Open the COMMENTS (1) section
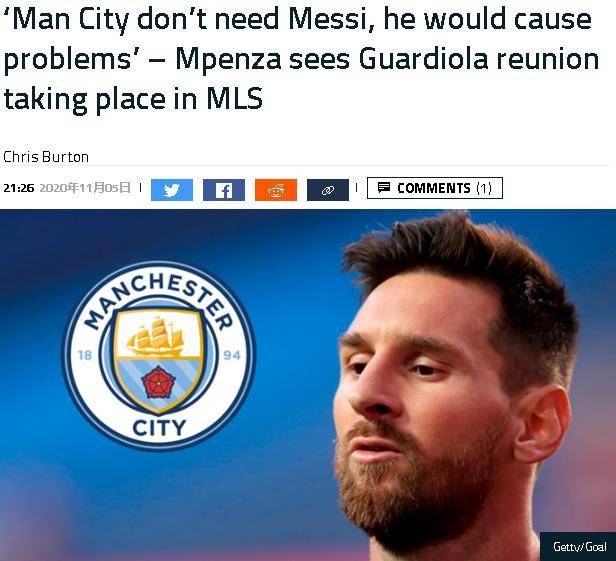Image resolution: width=616 pixels, height=561 pixels. [434, 188]
